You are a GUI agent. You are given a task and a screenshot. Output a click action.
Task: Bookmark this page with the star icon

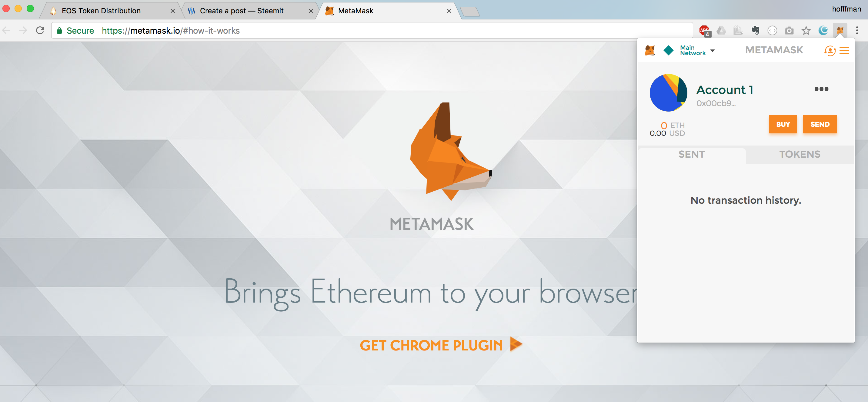click(806, 31)
